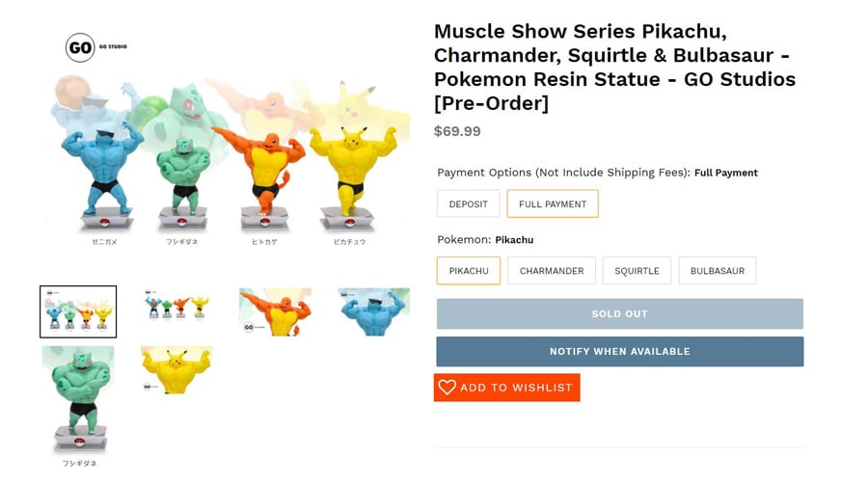Show the yellow Pikachu close-up thumbnail
This screenshot has height=485, width=868.
click(x=176, y=370)
